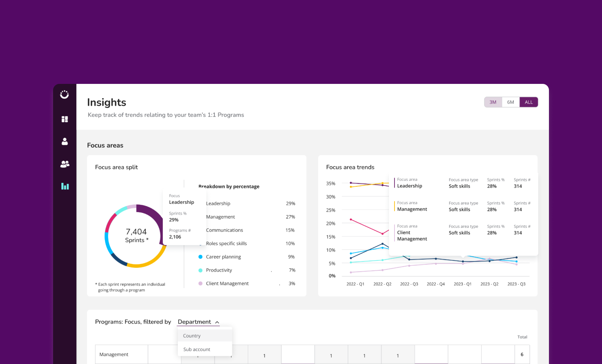
Task: Open the single user profile icon
Action: click(x=65, y=141)
